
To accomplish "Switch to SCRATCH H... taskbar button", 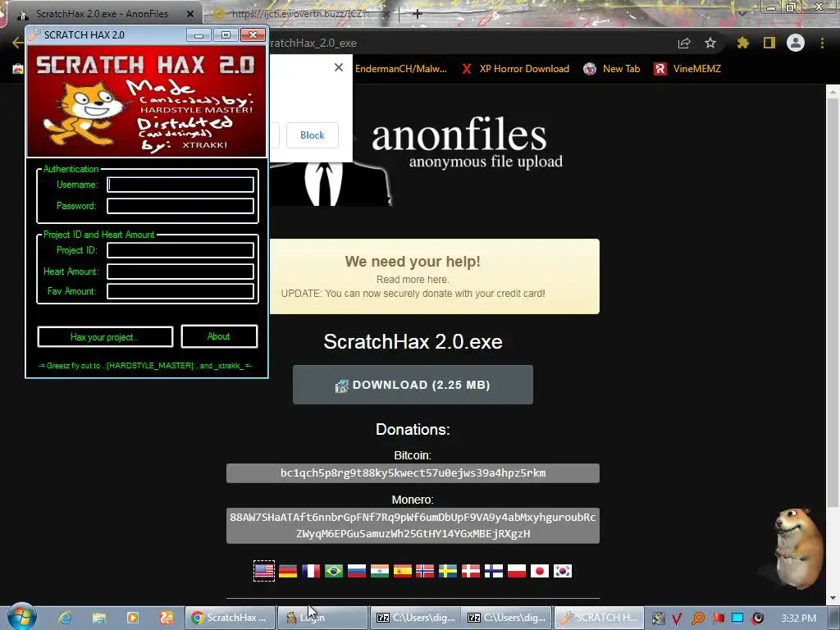I will [x=598, y=618].
